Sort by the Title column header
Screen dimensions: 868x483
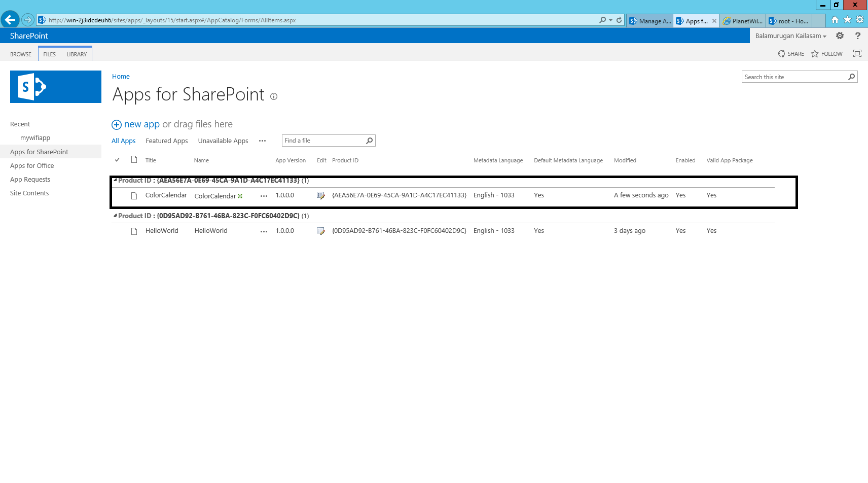click(151, 160)
